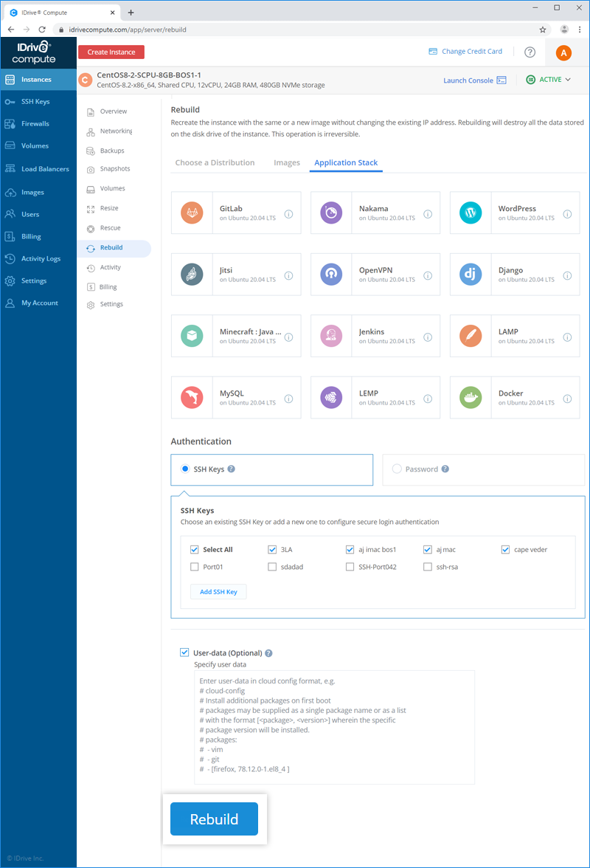Switch to the Images tab
The image size is (590, 868).
click(x=286, y=162)
